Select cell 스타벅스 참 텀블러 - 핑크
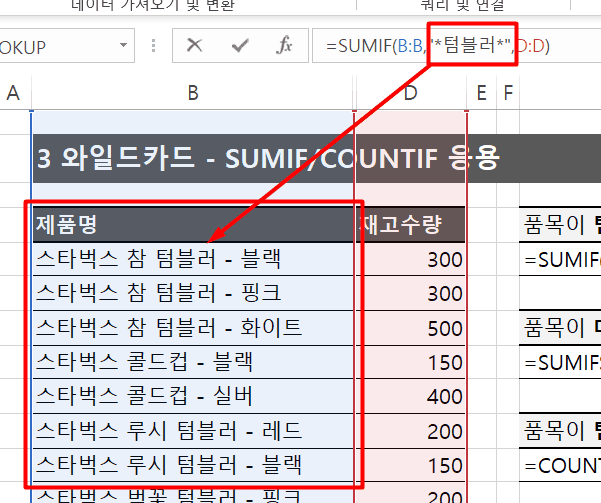 click(x=193, y=293)
